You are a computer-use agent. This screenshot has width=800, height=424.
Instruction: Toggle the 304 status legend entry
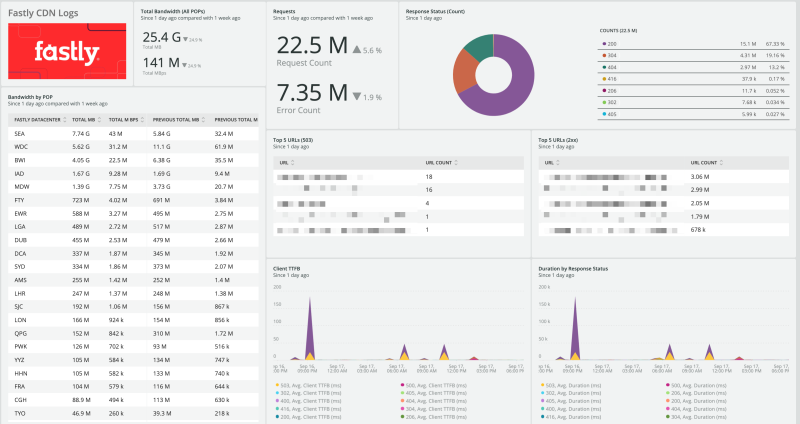(x=612, y=55)
